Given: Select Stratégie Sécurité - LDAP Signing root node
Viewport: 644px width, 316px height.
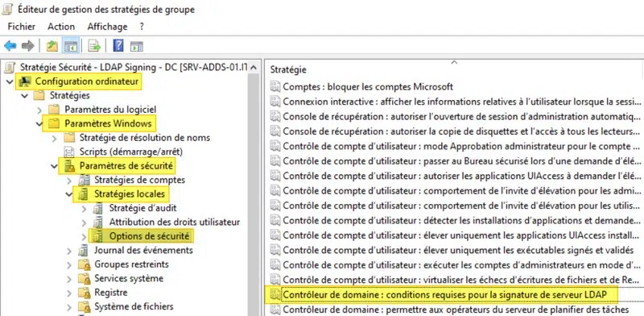Looking at the screenshot, I should tap(134, 67).
